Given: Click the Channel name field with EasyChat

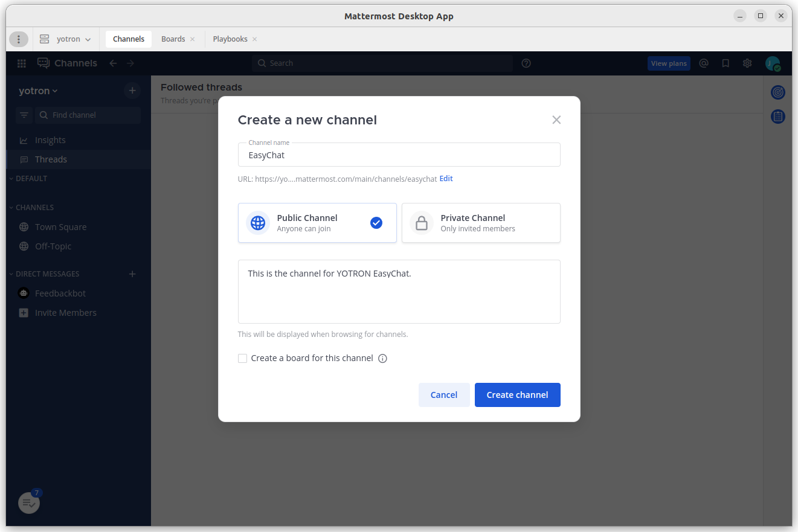Looking at the screenshot, I should pos(399,155).
